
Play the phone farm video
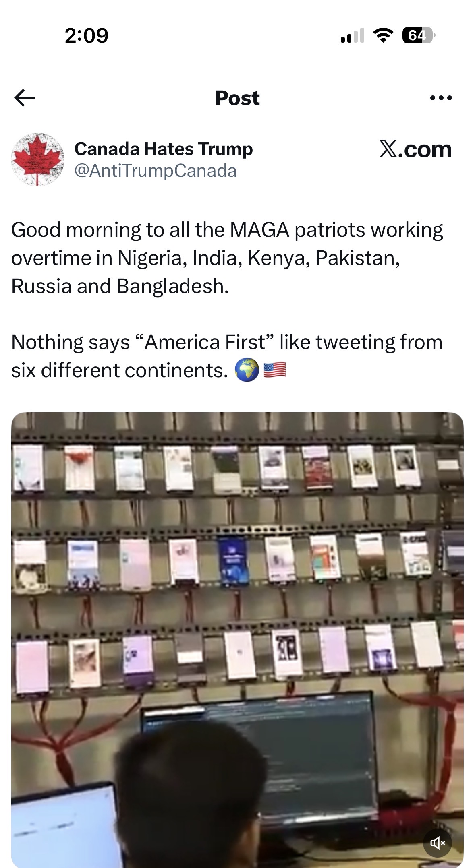(x=237, y=639)
